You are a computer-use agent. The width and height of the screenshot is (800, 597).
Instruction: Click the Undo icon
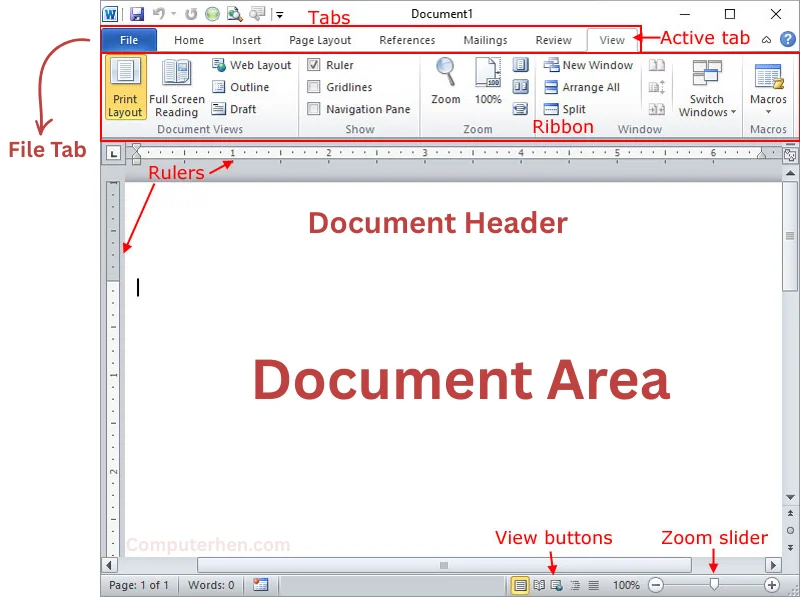point(158,14)
